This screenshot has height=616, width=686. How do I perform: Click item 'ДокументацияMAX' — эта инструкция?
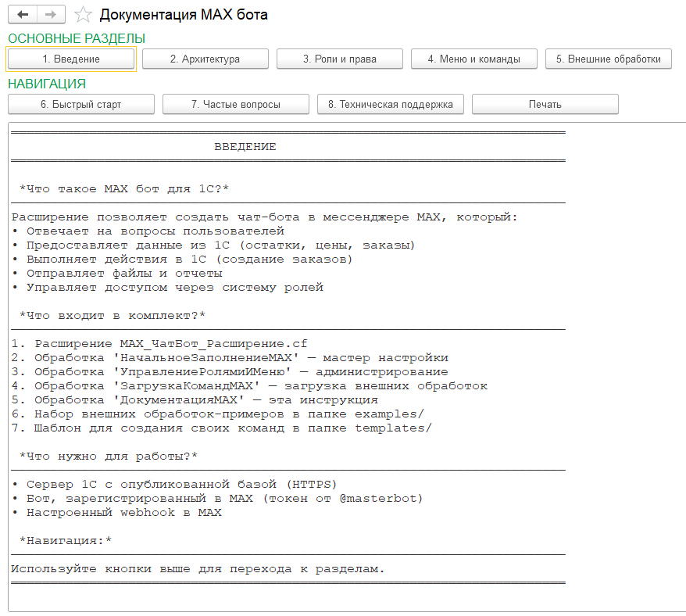(x=195, y=399)
